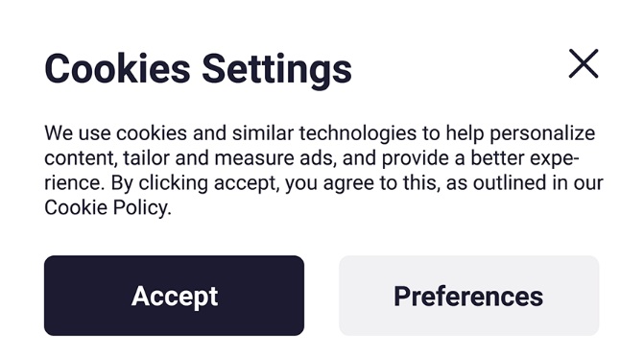Customize cookies via Preferences

(x=468, y=296)
